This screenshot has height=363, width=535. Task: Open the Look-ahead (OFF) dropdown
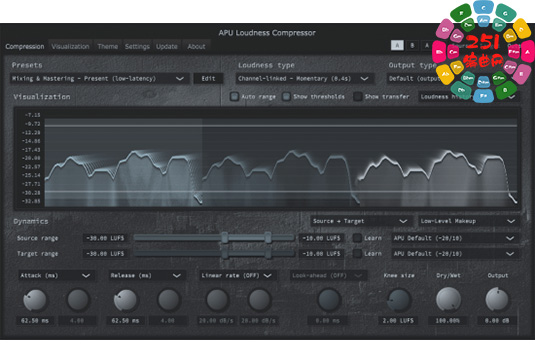pos(328,275)
